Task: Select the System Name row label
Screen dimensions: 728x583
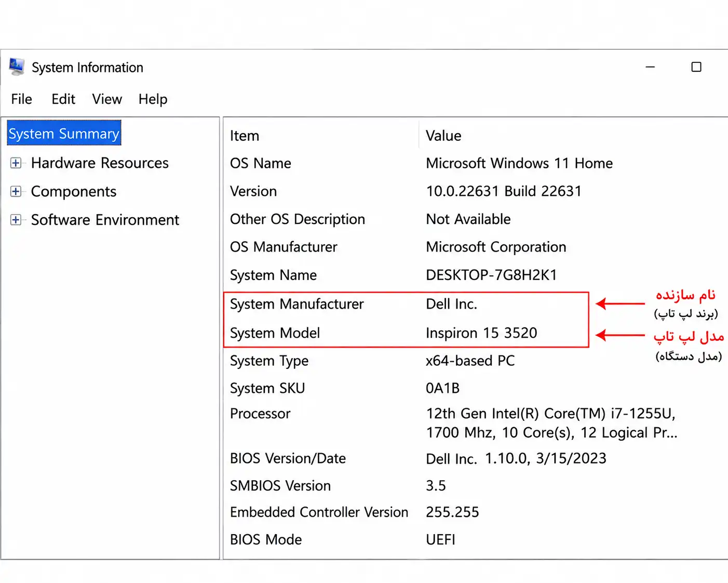Action: tap(273, 275)
